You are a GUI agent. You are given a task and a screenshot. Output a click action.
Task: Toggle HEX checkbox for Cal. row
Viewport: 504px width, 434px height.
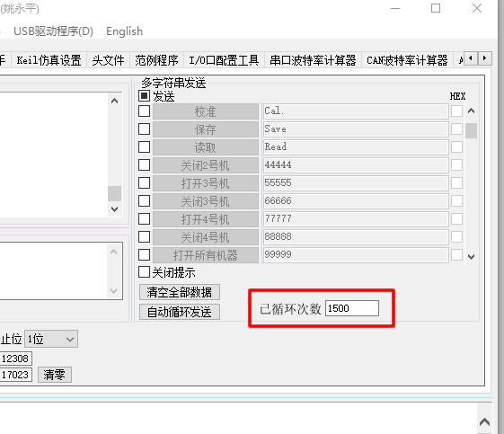[456, 111]
